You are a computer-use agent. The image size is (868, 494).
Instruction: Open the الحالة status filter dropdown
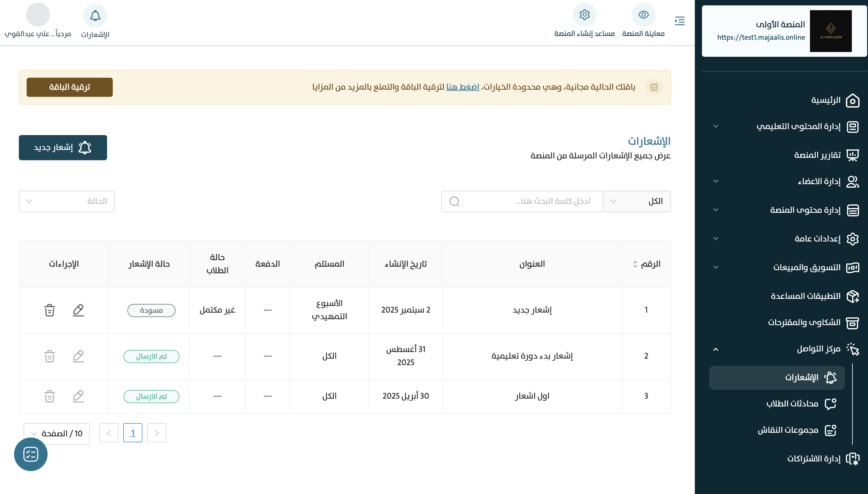(66, 201)
